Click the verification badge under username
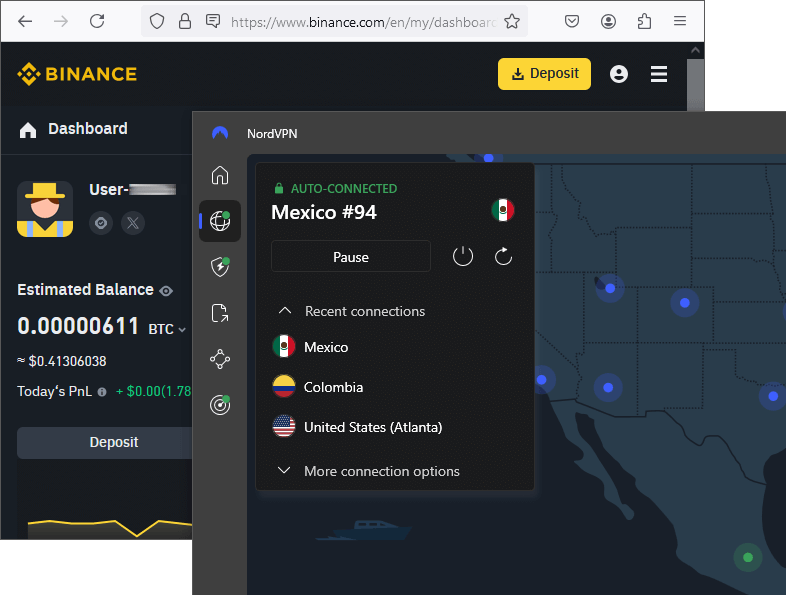 [101, 223]
